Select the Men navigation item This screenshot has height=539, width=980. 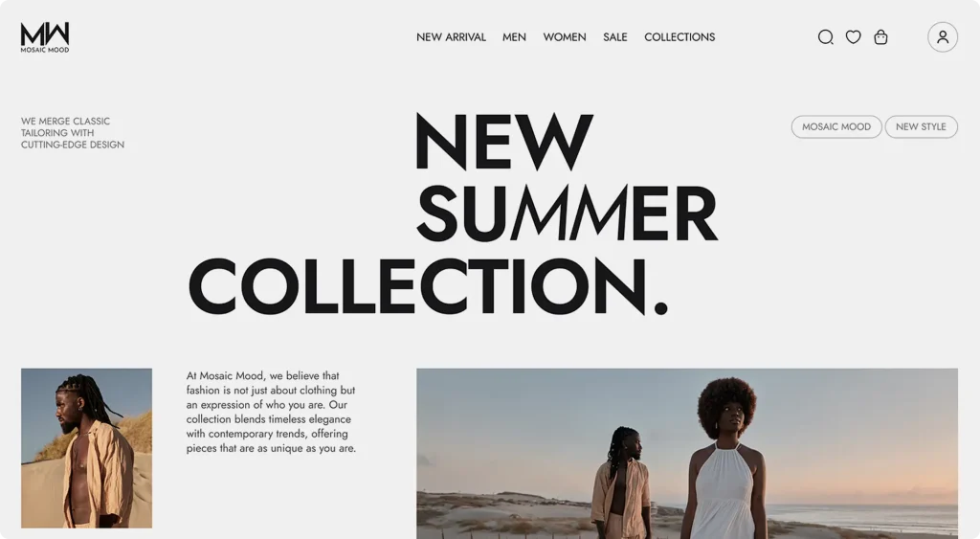coord(514,37)
